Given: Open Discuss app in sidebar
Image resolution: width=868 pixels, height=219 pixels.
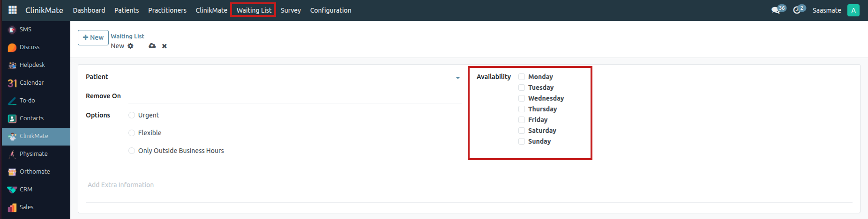Looking at the screenshot, I should pyautogui.click(x=29, y=47).
